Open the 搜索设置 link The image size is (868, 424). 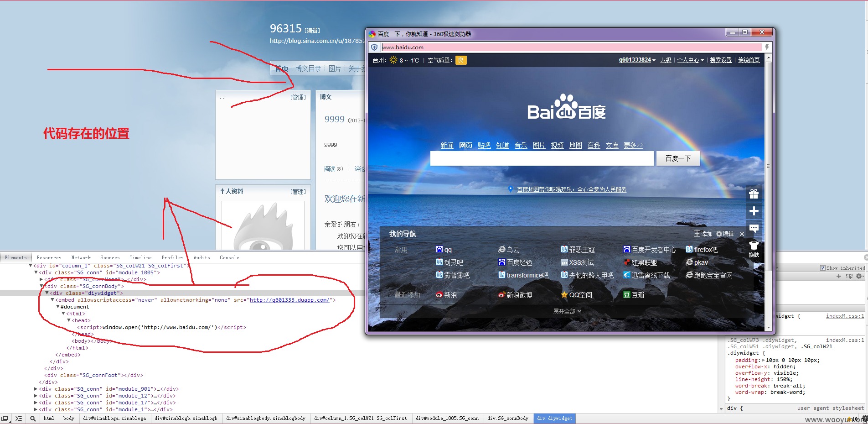tap(721, 60)
